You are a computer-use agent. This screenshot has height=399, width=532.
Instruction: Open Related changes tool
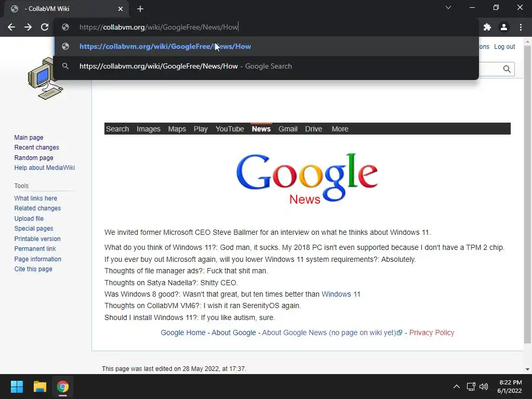pyautogui.click(x=37, y=208)
